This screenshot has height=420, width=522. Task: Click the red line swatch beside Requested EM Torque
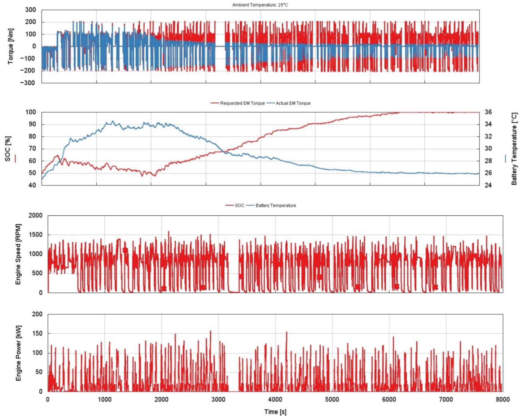point(214,103)
